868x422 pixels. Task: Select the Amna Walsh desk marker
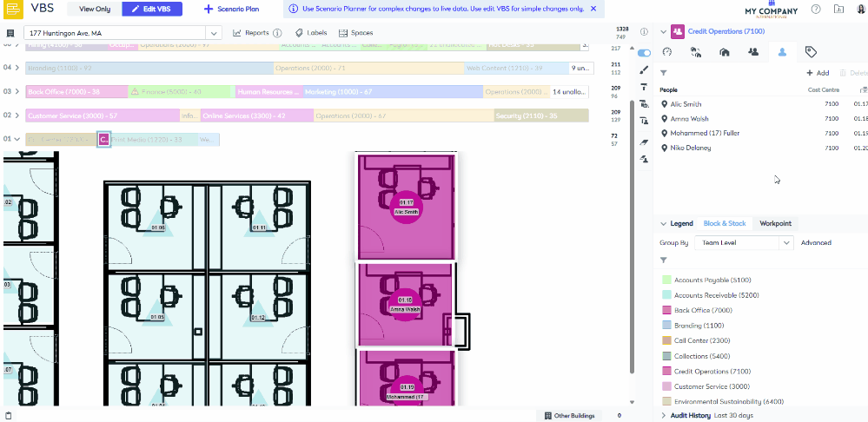click(x=405, y=306)
